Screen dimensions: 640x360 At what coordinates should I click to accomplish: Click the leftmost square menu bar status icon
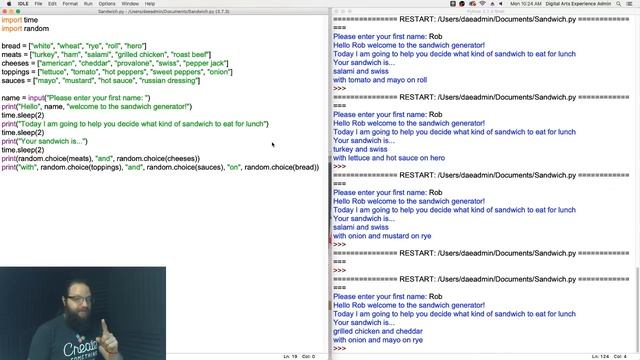coord(453,4)
